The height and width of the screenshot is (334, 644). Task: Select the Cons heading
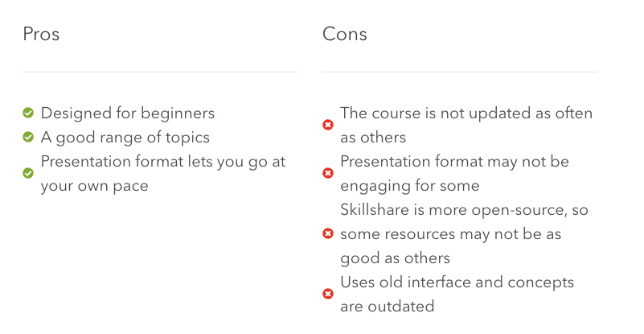tap(345, 34)
